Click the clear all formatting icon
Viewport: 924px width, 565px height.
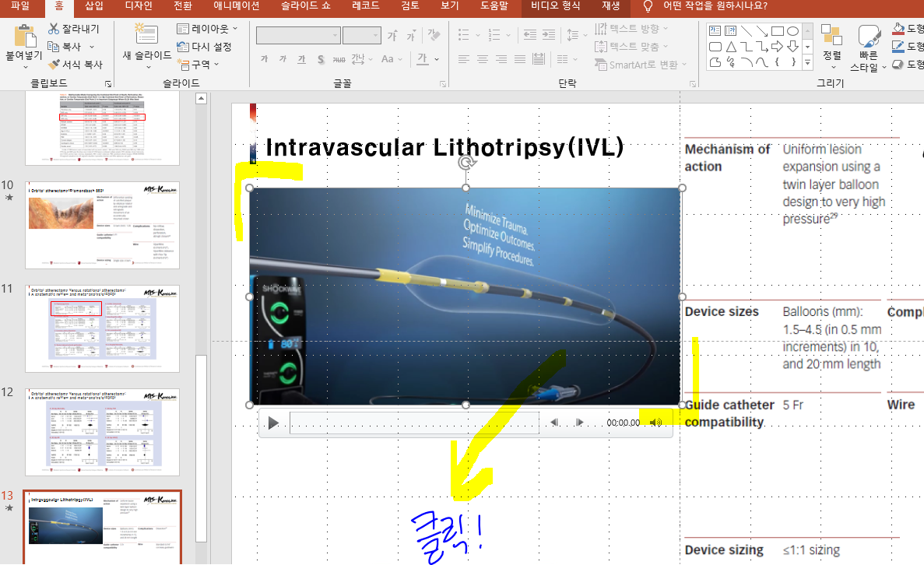point(434,35)
